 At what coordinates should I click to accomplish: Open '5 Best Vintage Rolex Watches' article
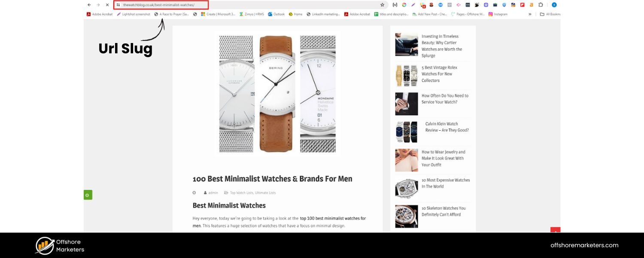coord(439,74)
